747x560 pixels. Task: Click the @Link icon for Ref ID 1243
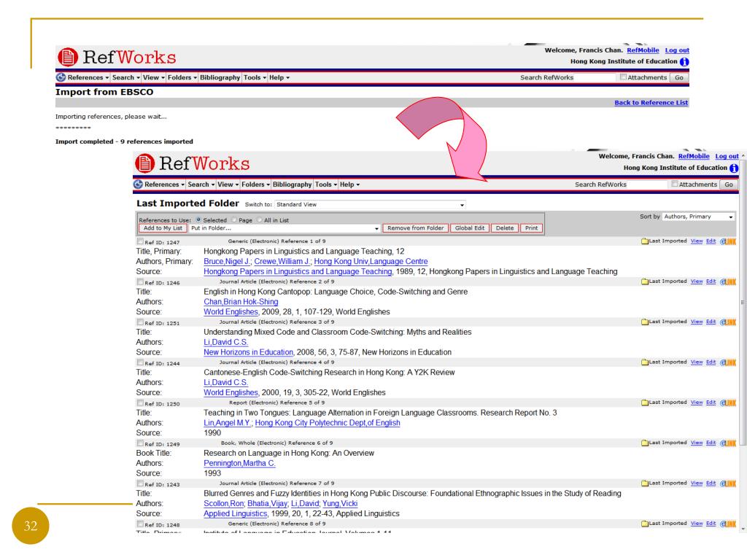click(727, 483)
